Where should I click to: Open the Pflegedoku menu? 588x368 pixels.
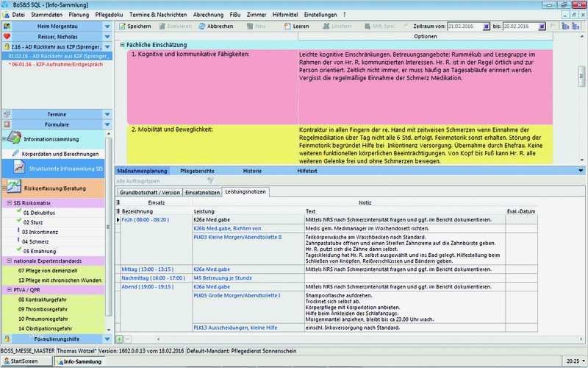109,15
